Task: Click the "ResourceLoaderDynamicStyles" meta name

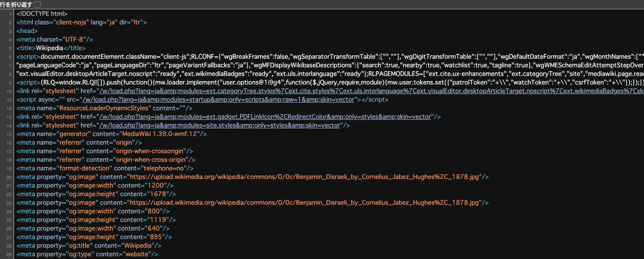Action: pos(104,108)
